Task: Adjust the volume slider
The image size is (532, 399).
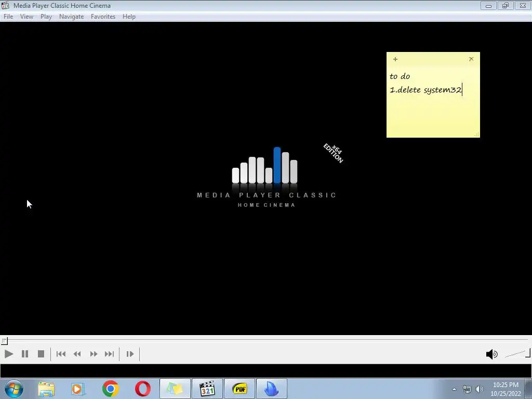Action: coord(517,354)
